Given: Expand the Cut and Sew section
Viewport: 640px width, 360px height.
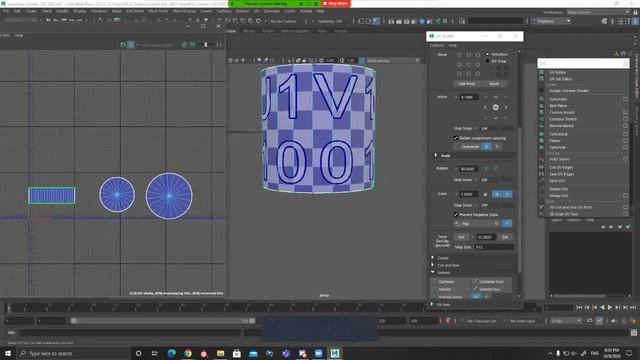Looking at the screenshot, I should tap(433, 265).
